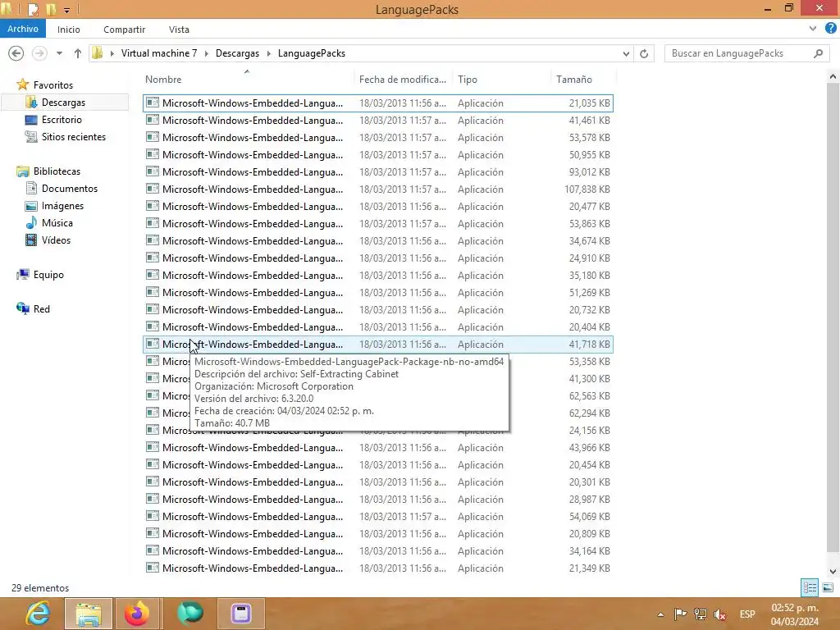Screen dimensions: 840x630
Task: Open the Imágenes library
Action: click(x=62, y=206)
